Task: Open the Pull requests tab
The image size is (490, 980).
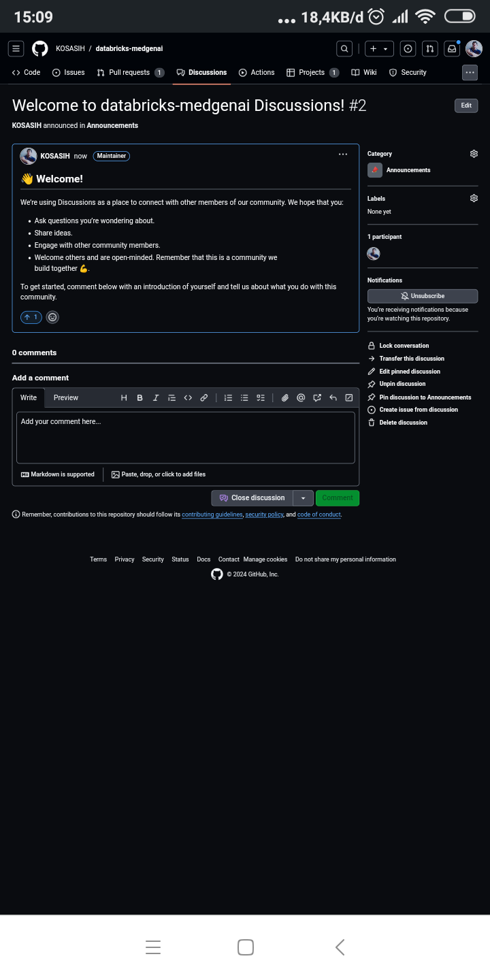Action: pos(131,72)
